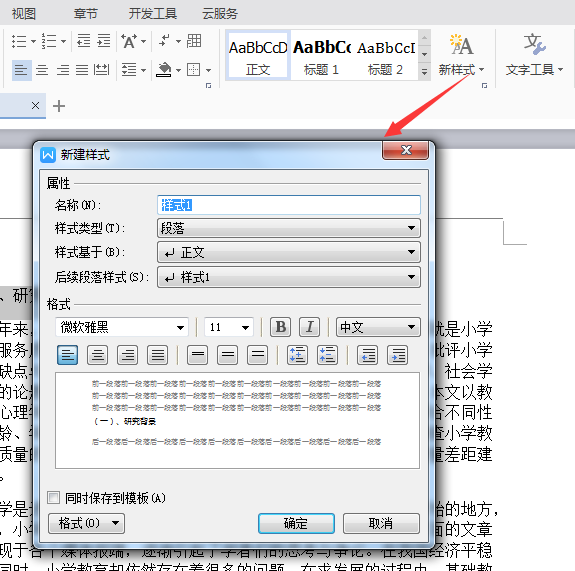Open the 后续段落样式 dropdown
This screenshot has width=575, height=571.
point(289,277)
